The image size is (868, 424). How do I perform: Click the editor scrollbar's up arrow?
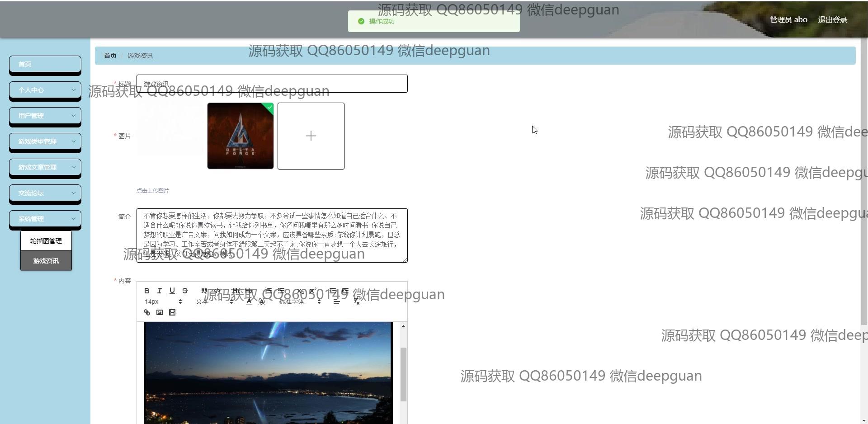pyautogui.click(x=403, y=326)
